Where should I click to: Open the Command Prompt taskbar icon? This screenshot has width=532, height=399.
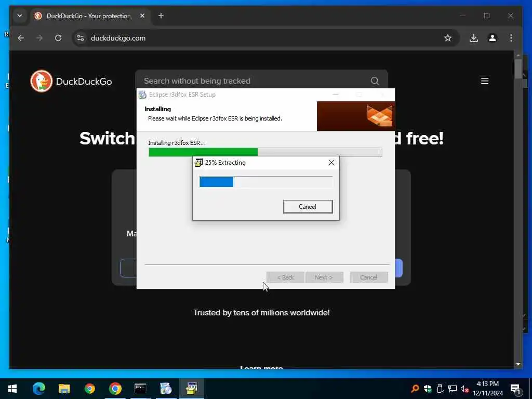140,389
